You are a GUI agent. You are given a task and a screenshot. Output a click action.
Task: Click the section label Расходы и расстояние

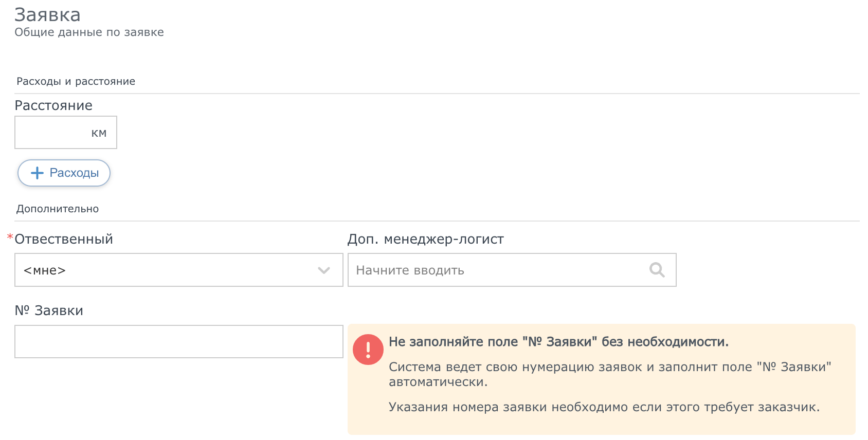coord(76,81)
